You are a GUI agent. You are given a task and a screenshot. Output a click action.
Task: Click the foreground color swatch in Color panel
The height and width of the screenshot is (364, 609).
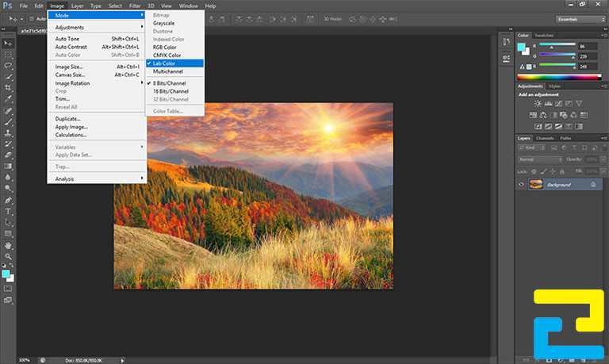pyautogui.click(x=521, y=48)
